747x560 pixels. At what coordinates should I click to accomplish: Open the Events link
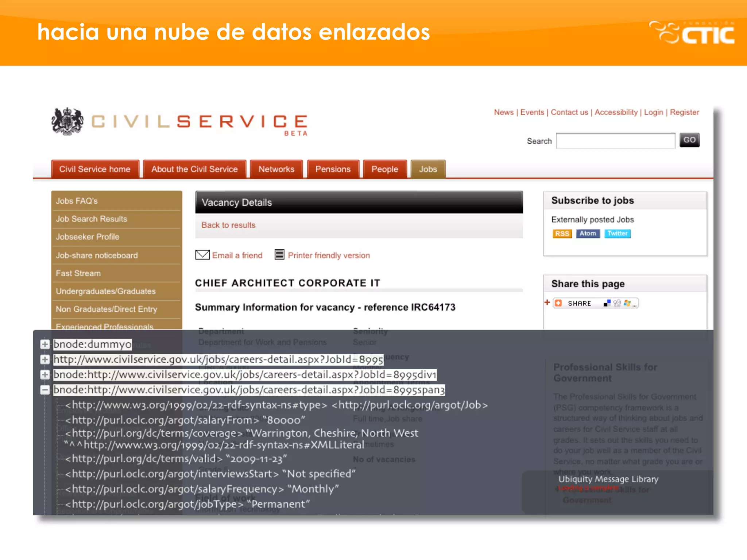tap(532, 112)
